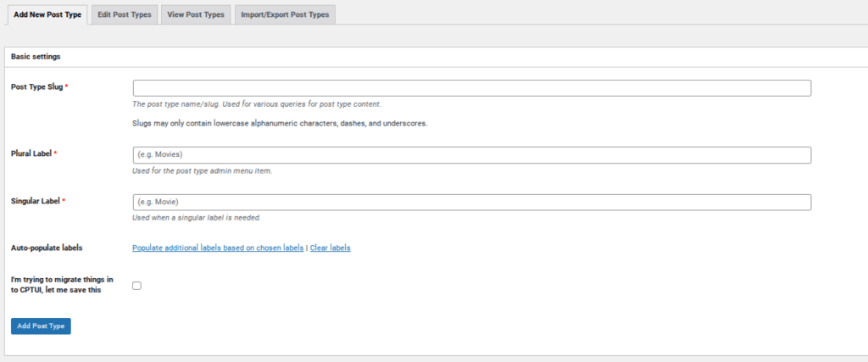Click the Clear labels link
This screenshot has width=868, height=362.
pos(330,248)
